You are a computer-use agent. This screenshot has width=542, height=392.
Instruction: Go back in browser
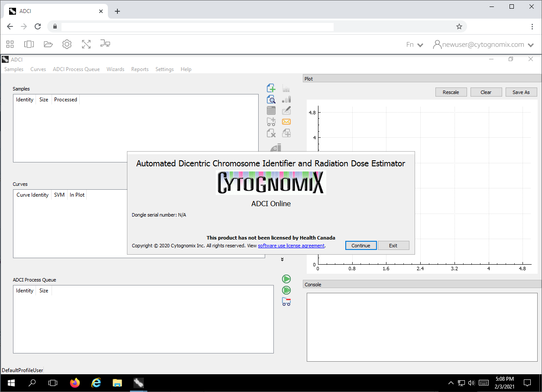pyautogui.click(x=10, y=26)
